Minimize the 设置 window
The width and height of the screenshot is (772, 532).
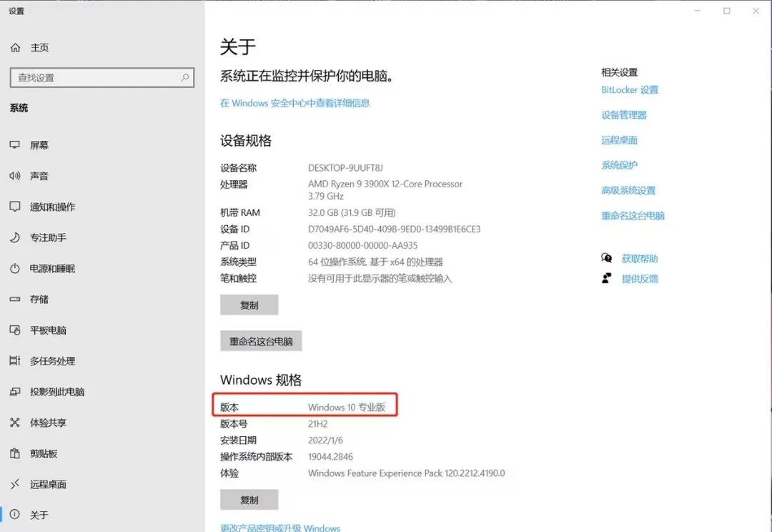pyautogui.click(x=697, y=11)
